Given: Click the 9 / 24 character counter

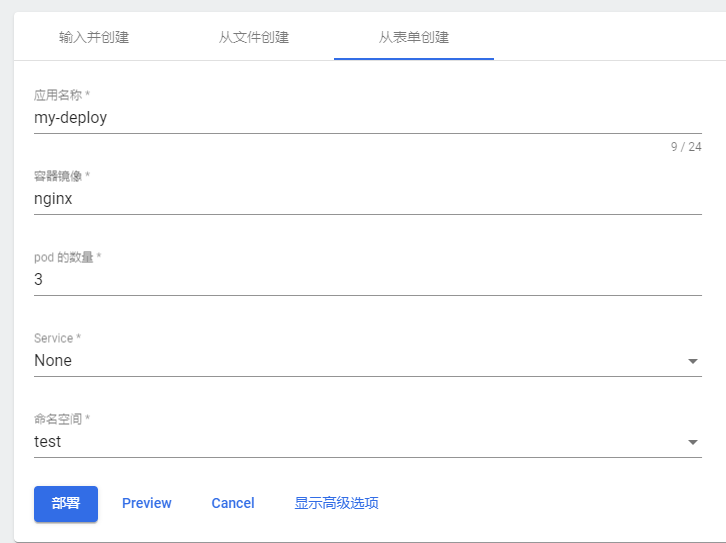Looking at the screenshot, I should (686, 147).
